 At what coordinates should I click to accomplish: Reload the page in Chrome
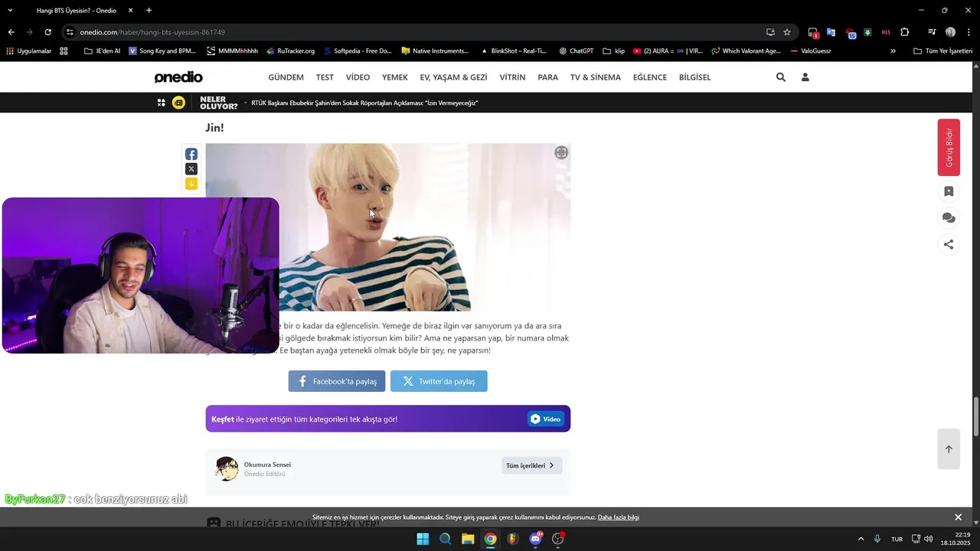tap(47, 32)
